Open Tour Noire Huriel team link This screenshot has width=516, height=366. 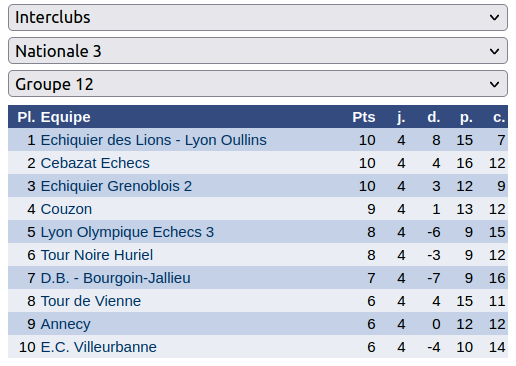click(x=97, y=255)
